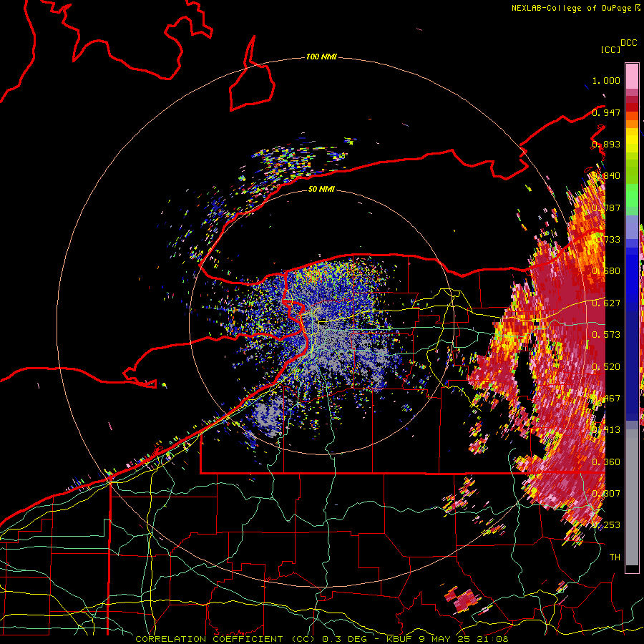Select the 0.947 scale value
This screenshot has height=644, width=644.
tap(606, 112)
